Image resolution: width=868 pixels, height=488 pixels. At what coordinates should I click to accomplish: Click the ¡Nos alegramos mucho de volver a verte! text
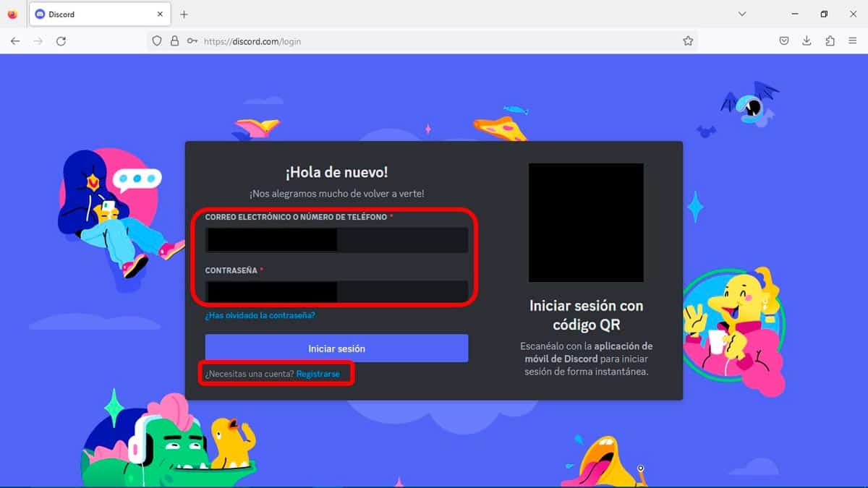tap(336, 194)
